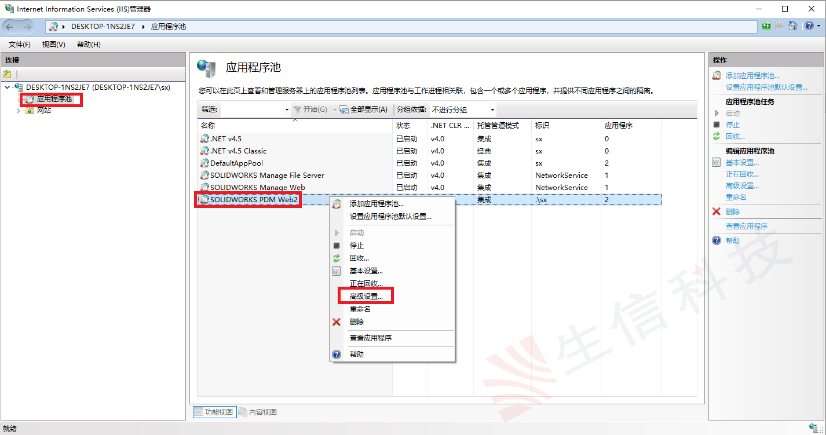Choose 高级设置 in the context menu
The width and height of the screenshot is (826, 435).
pyautogui.click(x=392, y=296)
